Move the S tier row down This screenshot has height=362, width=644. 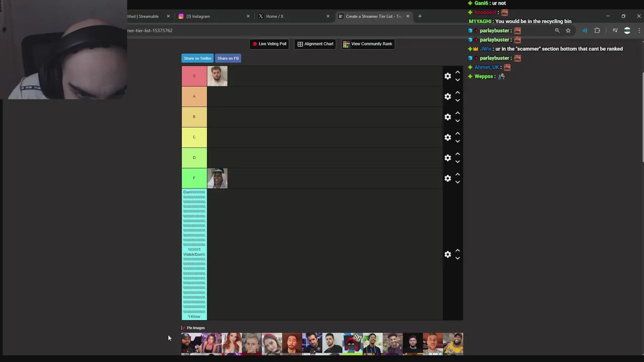pos(457,80)
